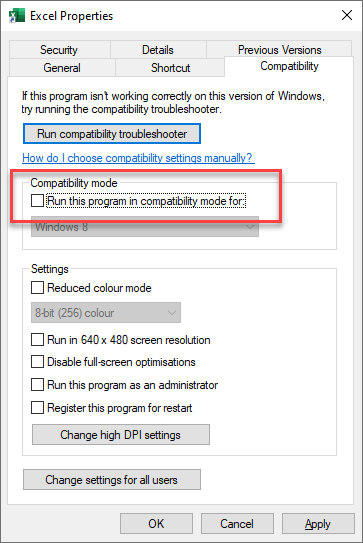Select the Compatibility tab

click(x=289, y=66)
